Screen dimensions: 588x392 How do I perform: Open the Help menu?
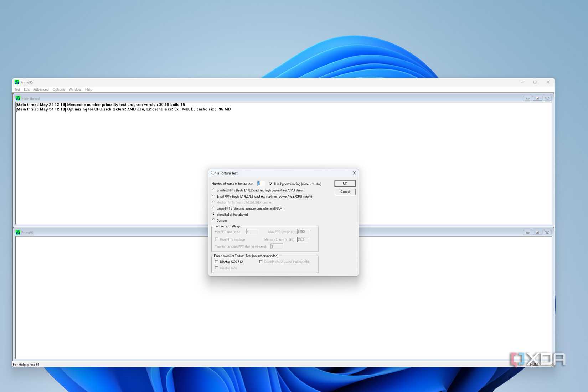[89, 89]
